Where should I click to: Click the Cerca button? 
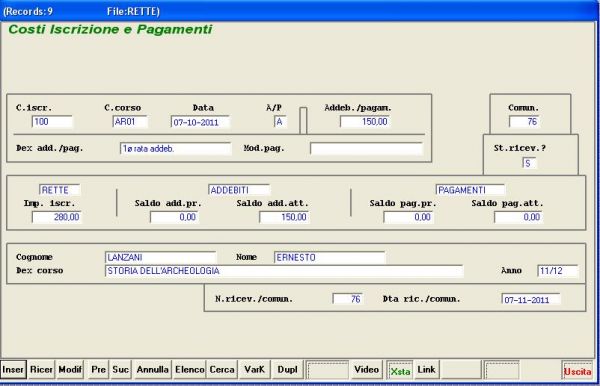pyautogui.click(x=222, y=370)
